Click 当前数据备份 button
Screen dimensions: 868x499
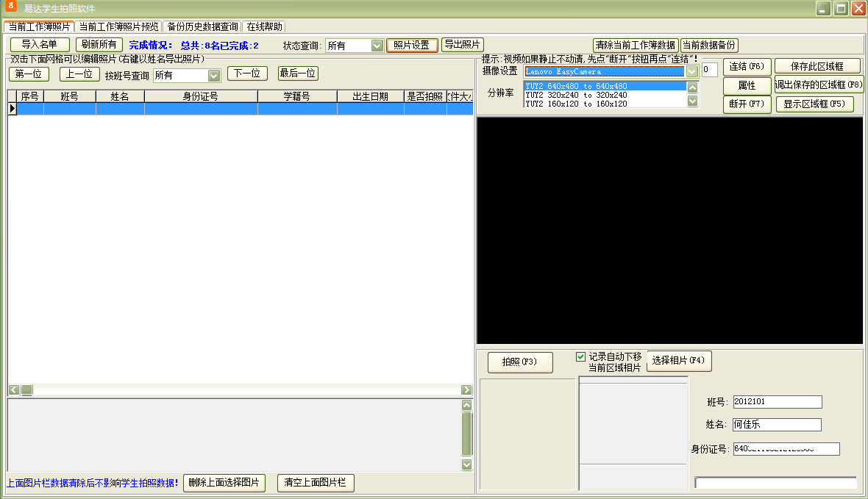pyautogui.click(x=709, y=46)
